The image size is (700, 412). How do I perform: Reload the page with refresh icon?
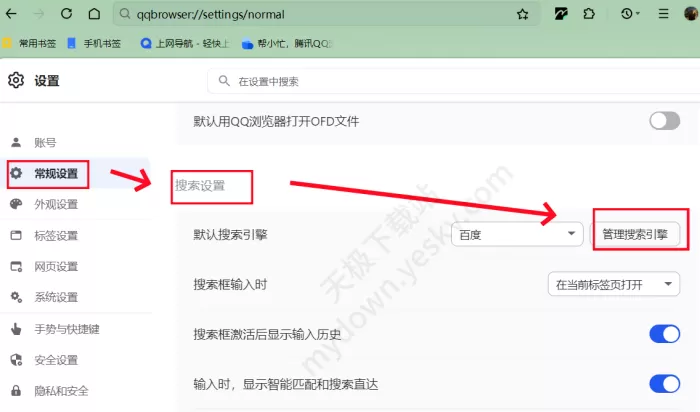(x=67, y=14)
